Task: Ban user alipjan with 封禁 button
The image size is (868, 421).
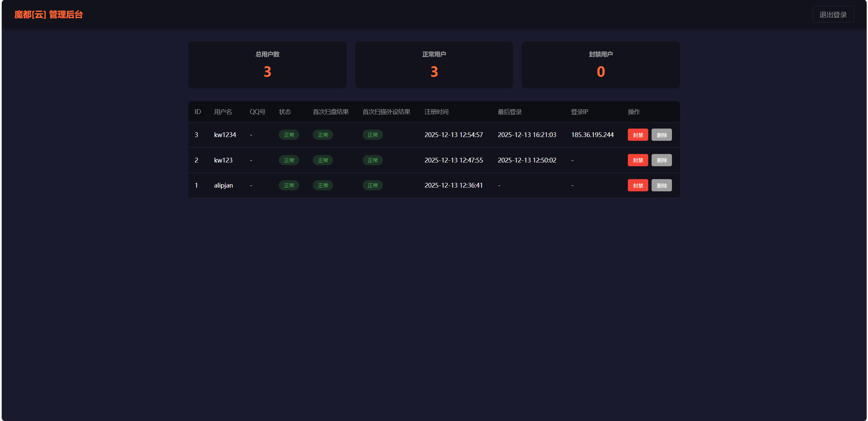Action: (x=637, y=186)
